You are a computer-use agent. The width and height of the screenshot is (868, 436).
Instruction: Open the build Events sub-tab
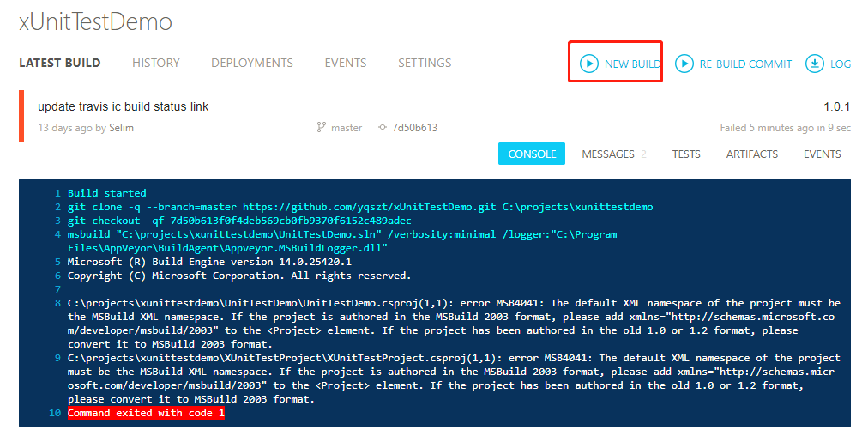pos(822,154)
